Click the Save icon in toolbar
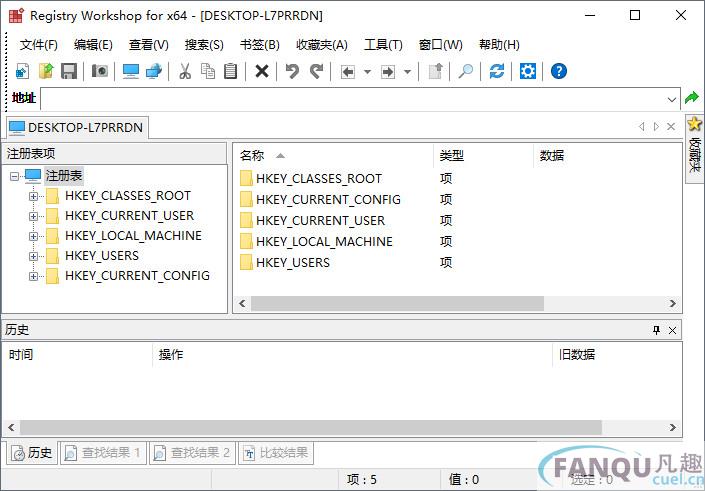Viewport: 705px width, 491px height. pyautogui.click(x=69, y=71)
